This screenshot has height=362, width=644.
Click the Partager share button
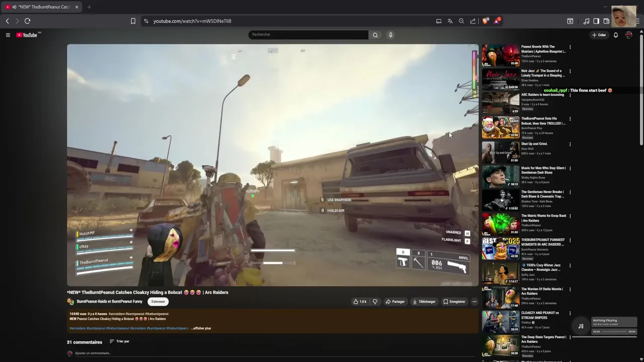[395, 302]
